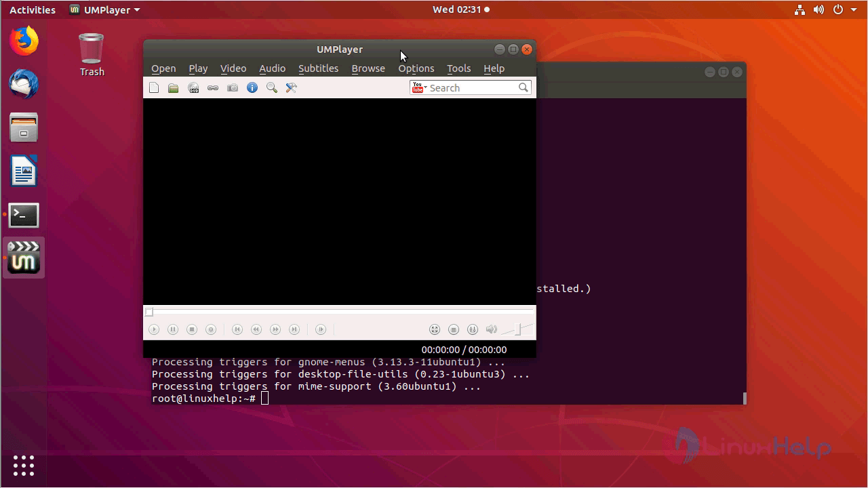Open preferences via the tools icon
Image resolution: width=868 pixels, height=488 pixels.
click(x=292, y=88)
